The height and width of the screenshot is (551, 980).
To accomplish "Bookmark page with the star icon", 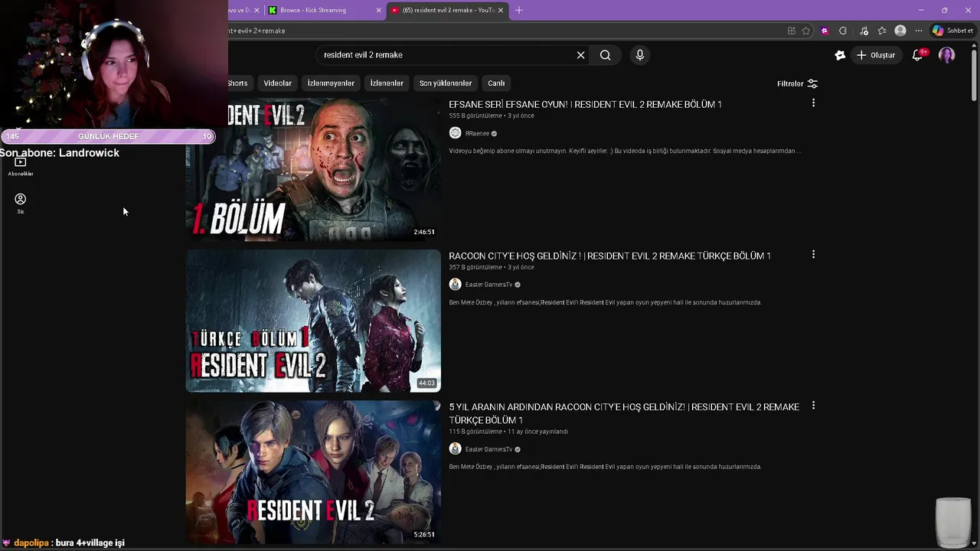I will (x=806, y=31).
